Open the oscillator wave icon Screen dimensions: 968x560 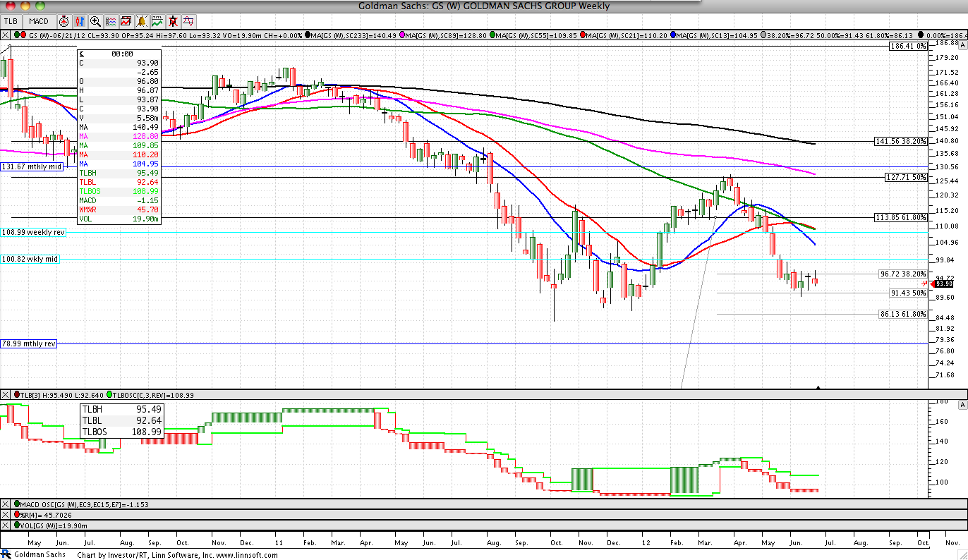coord(188,21)
